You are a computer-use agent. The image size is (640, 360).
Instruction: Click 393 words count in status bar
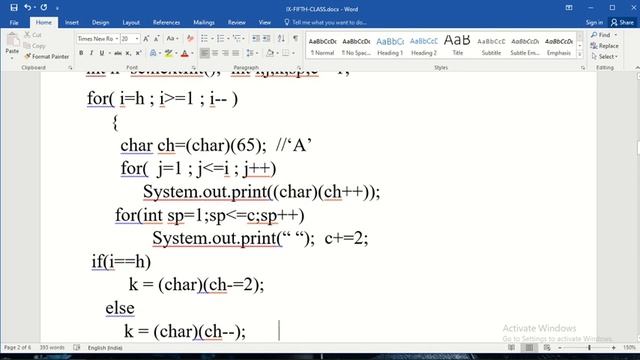pyautogui.click(x=52, y=348)
